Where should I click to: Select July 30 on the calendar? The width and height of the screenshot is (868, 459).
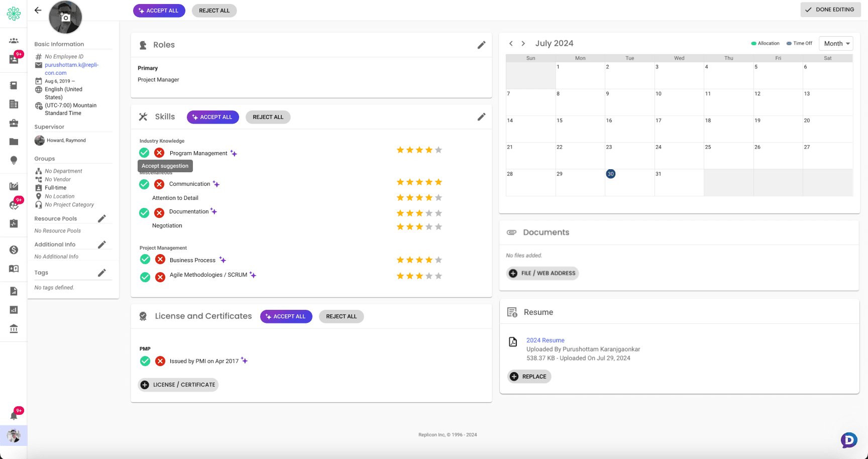click(611, 174)
